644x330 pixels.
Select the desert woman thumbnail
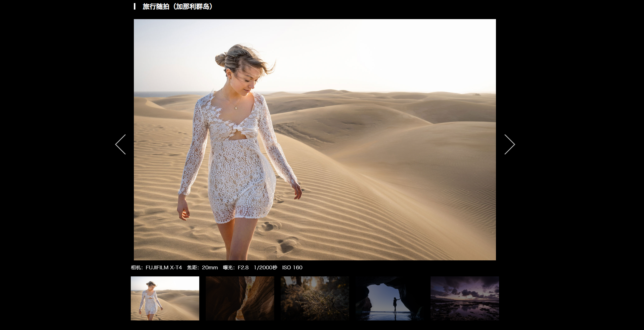coord(165,298)
